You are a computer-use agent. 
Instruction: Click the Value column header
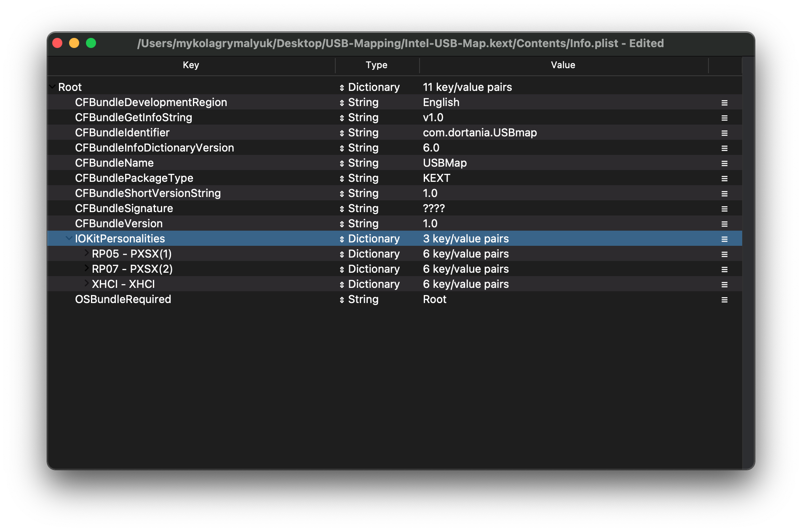click(563, 65)
